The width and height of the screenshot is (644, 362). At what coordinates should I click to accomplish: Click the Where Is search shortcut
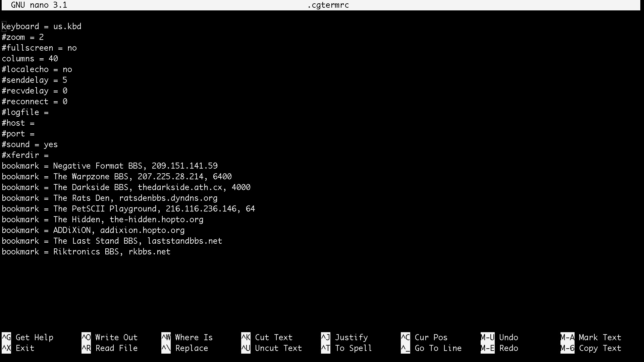[187, 337]
